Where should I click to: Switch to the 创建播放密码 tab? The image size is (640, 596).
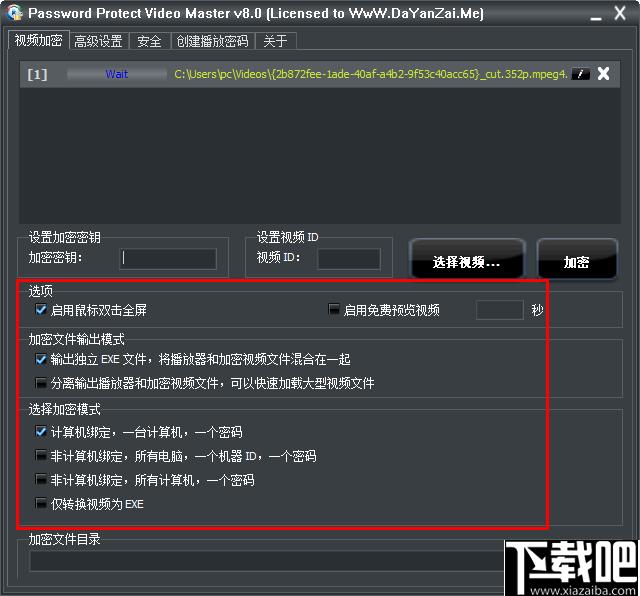pos(212,41)
